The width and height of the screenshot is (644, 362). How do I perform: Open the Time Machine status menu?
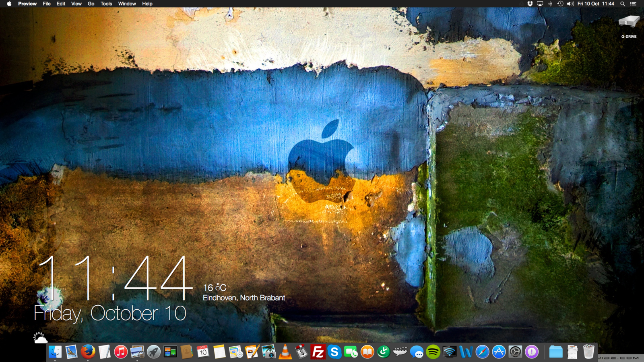coord(560,4)
